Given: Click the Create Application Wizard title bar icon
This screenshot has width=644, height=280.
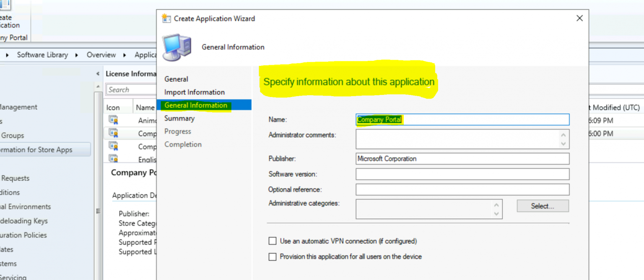Looking at the screenshot, I should (x=166, y=18).
